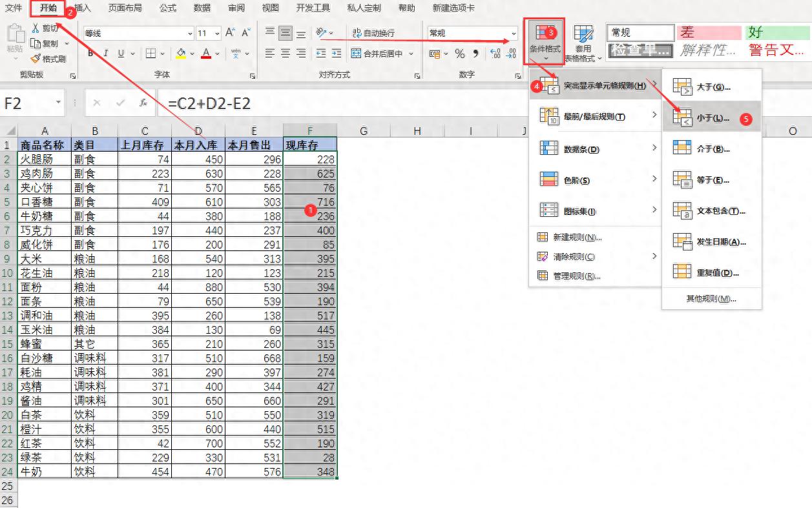
Task: Select 重复值 (Duplicate Values) rule
Action: pyautogui.click(x=712, y=272)
